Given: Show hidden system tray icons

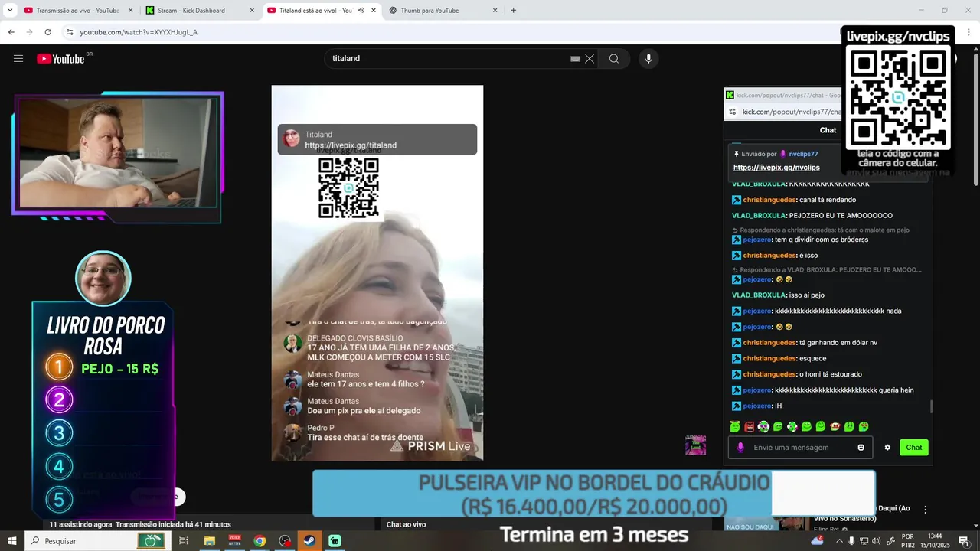Looking at the screenshot, I should coord(838,541).
